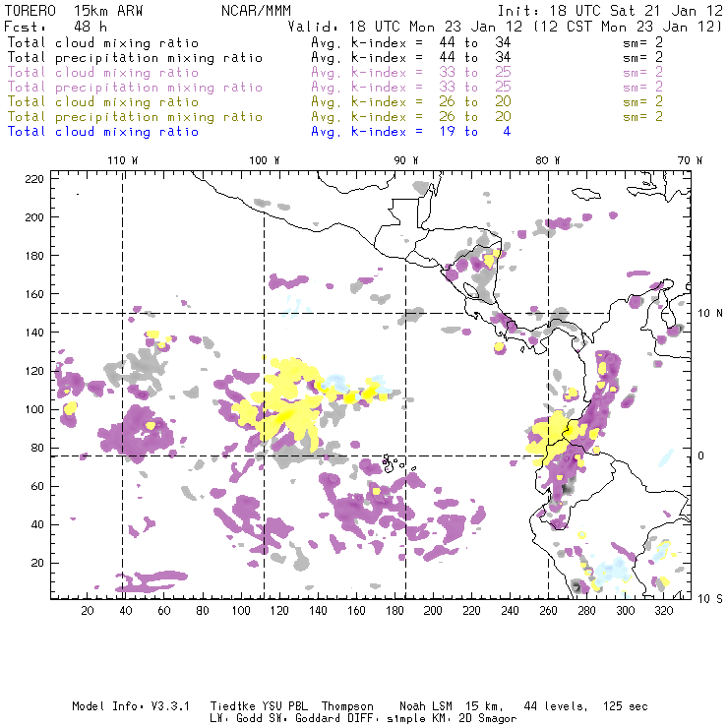Click '260' on the horizontal axis

tap(548, 611)
